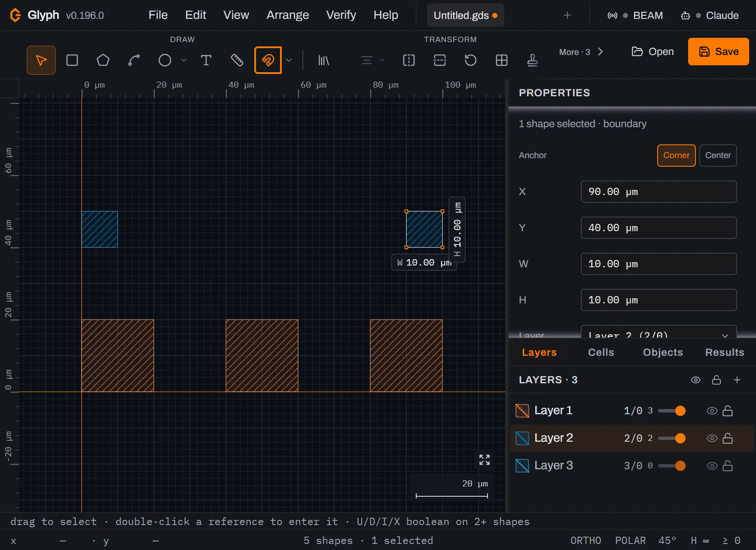Set anchor to Corner
756x550 pixels.
[x=677, y=156]
